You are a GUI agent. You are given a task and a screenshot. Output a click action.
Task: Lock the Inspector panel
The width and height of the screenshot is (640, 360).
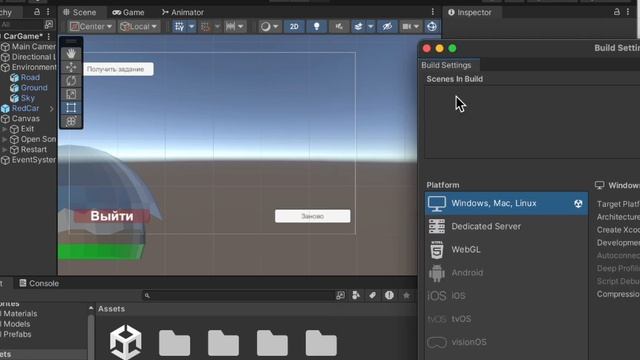click(617, 12)
